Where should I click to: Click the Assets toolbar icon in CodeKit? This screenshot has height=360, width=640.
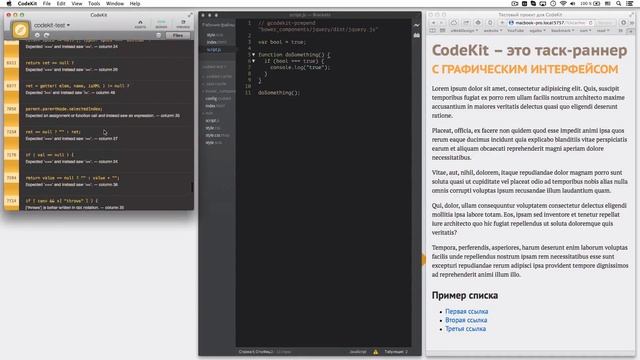tap(140, 24)
